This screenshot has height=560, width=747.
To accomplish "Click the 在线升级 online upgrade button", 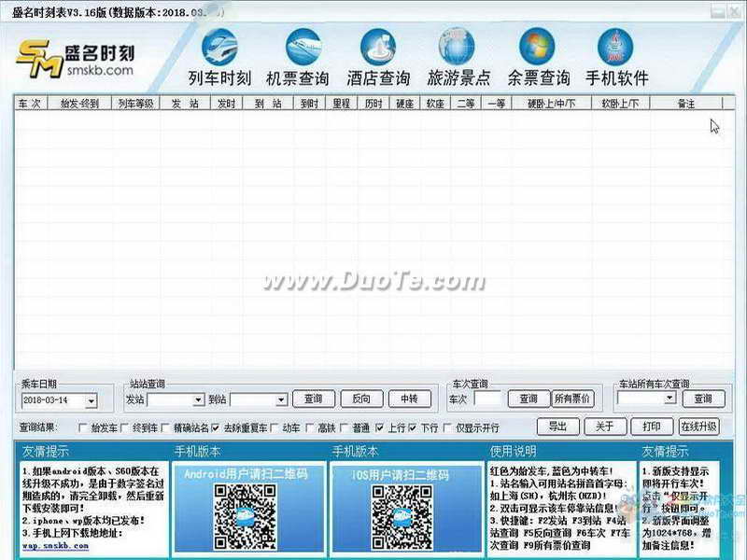I will pyautogui.click(x=698, y=427).
